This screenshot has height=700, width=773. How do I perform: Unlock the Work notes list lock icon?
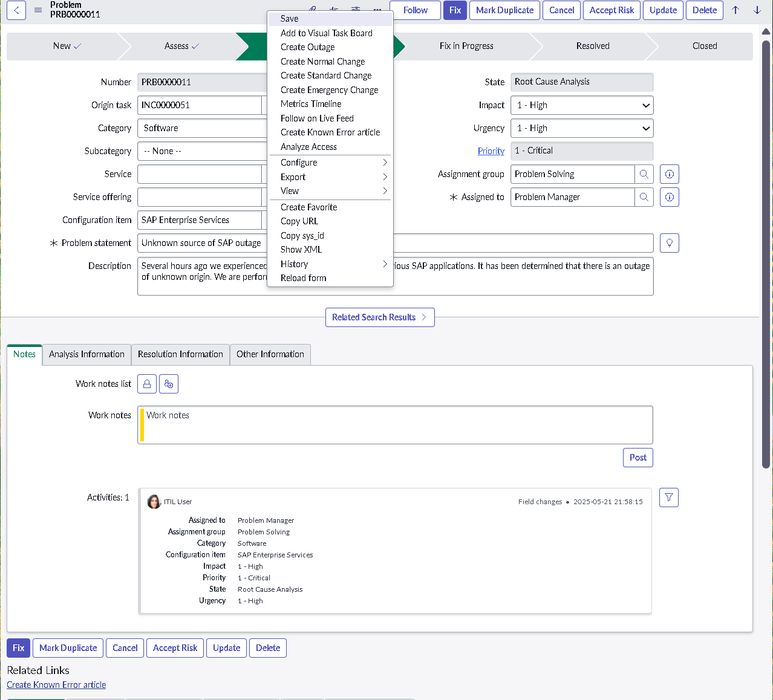pos(146,383)
